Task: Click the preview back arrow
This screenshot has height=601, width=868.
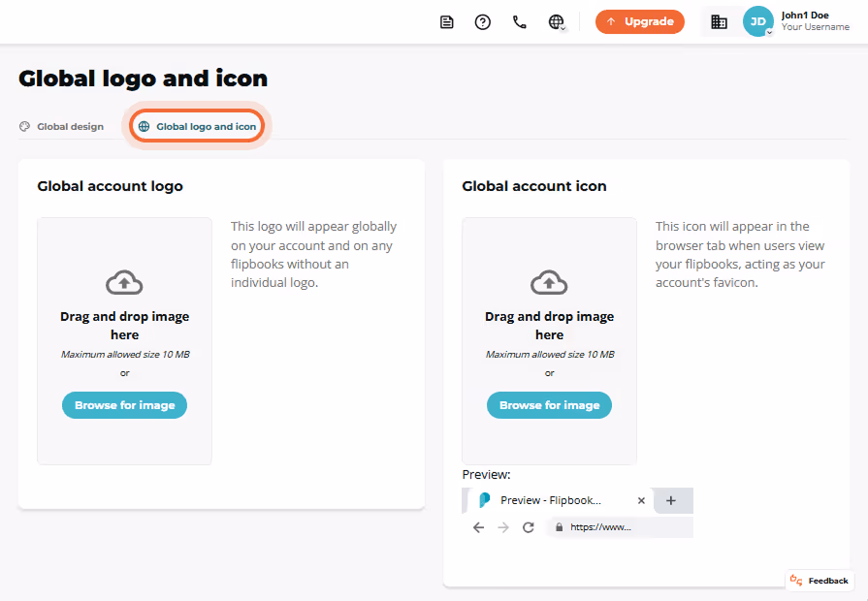Action: click(x=479, y=527)
